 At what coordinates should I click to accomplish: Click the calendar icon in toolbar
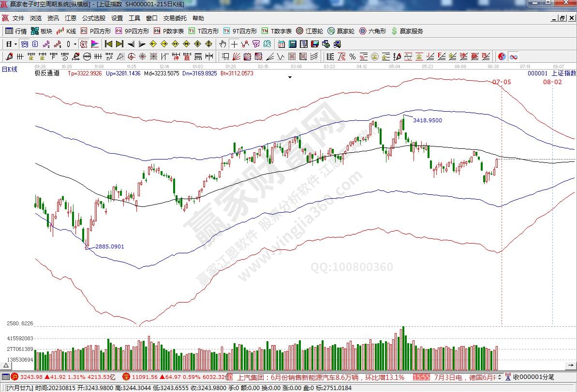click(281, 44)
